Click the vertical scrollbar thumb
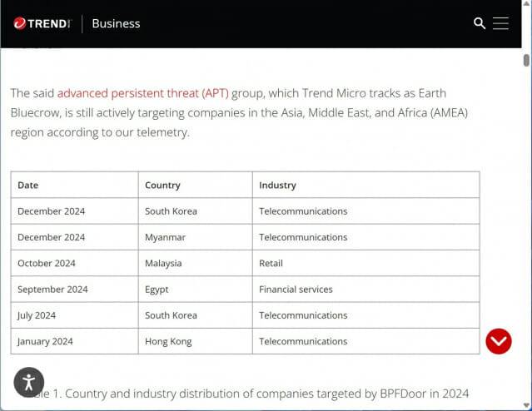This screenshot has height=411, width=532. (x=526, y=61)
